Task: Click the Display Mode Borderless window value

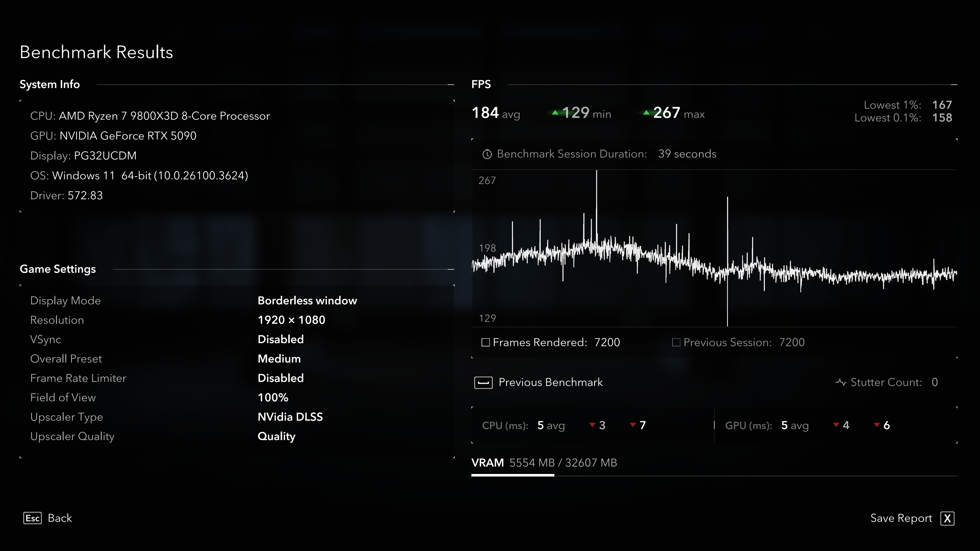Action: point(307,300)
